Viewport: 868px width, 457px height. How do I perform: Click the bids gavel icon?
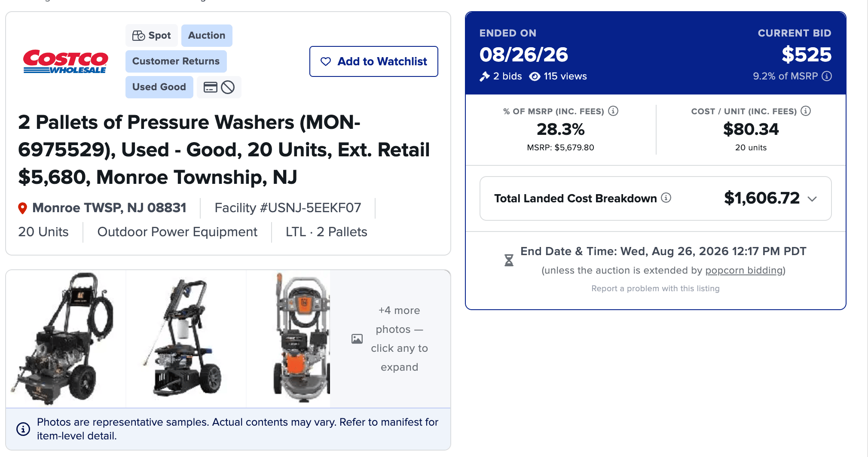point(485,76)
